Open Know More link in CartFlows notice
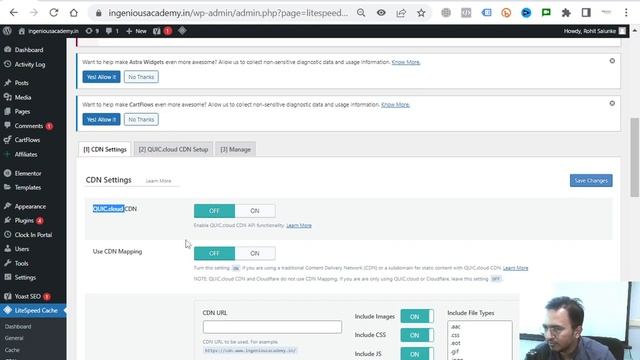 [x=395, y=104]
